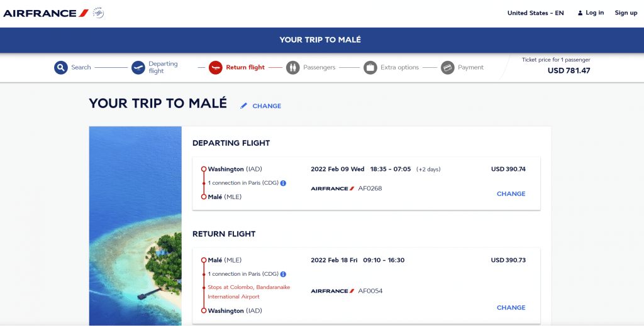Click the pencil icon beside CHANGE
This screenshot has height=326, width=644.
tap(243, 106)
